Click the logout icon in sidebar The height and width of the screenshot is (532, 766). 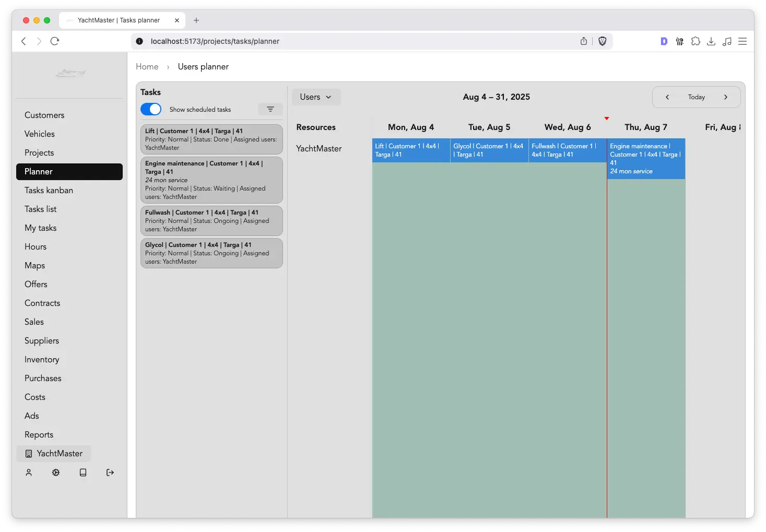coord(110,472)
